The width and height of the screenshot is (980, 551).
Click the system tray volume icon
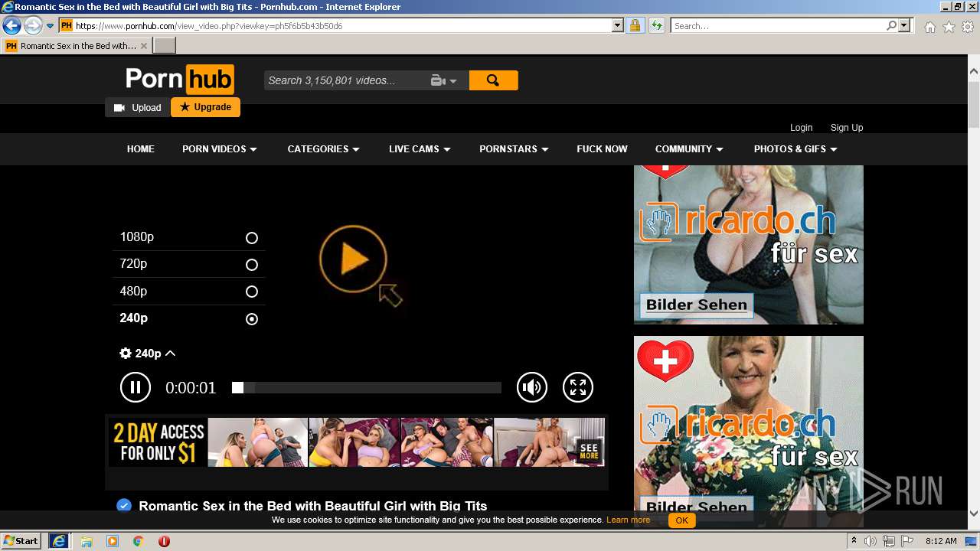pos(871,541)
